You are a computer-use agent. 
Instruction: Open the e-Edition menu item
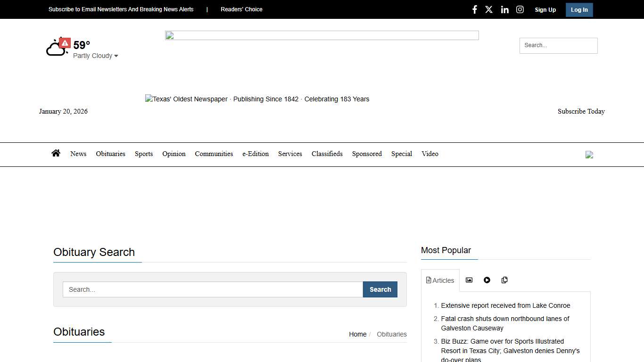pos(256,154)
